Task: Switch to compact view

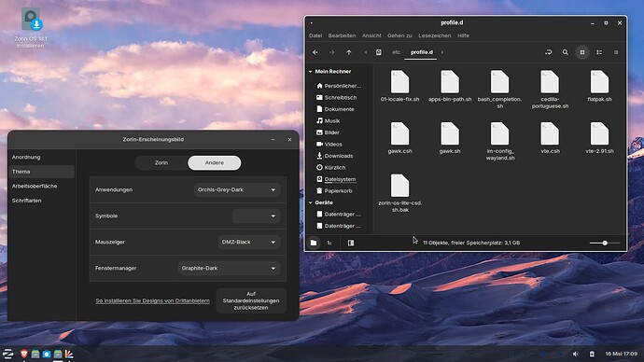Action: pos(616,52)
